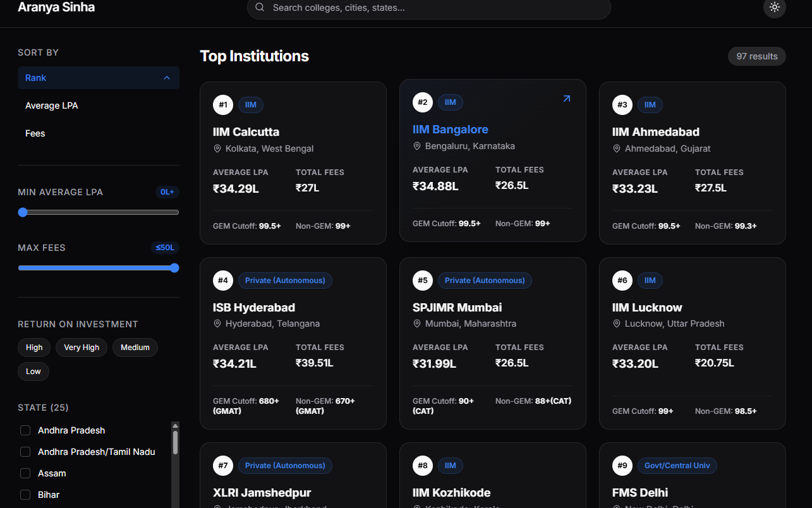The image size is (812, 508).
Task: Toggle the Very High ROI filter chip
Action: point(82,348)
